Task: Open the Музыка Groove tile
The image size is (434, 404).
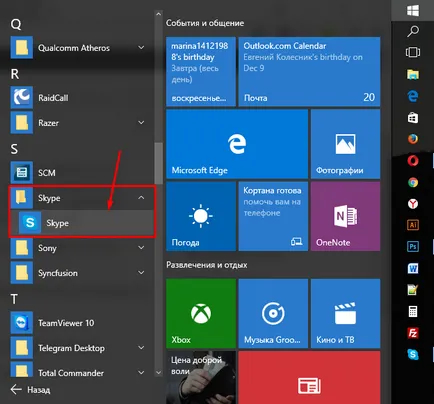Action: (273, 313)
